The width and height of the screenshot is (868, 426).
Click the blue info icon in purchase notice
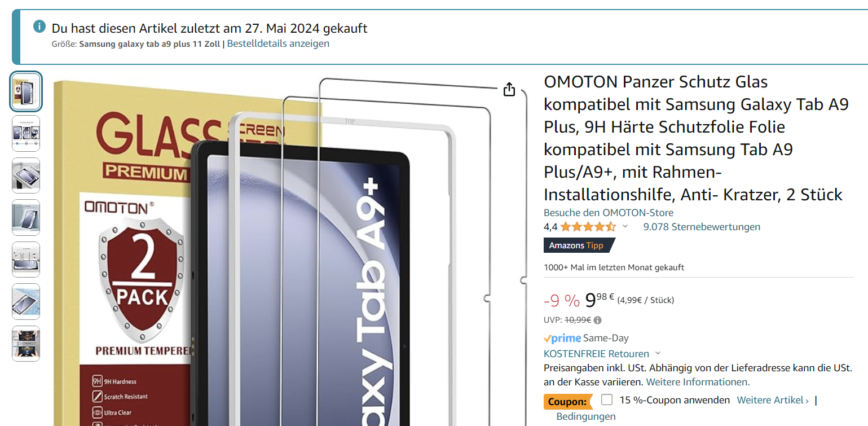coord(39,26)
